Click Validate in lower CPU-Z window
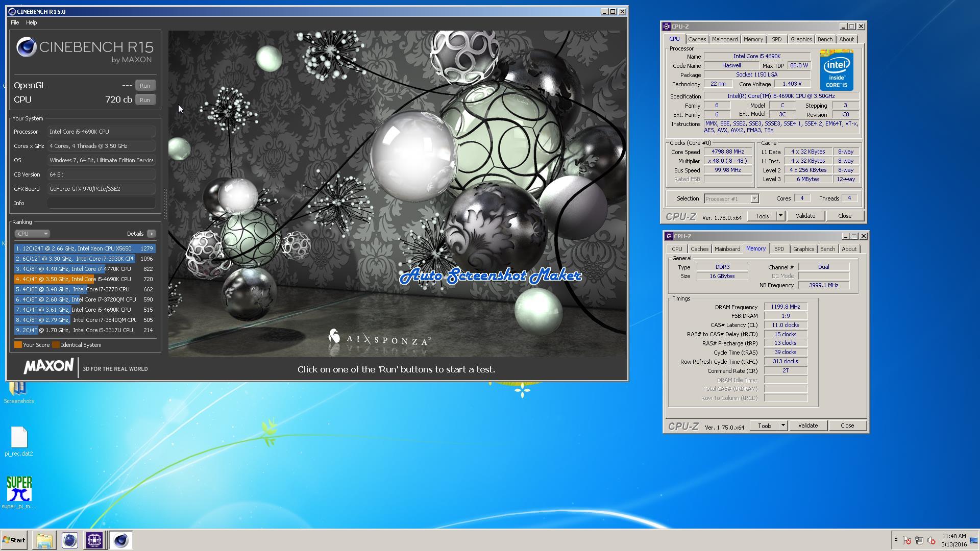Viewport: 980px width, 551px height. tap(807, 426)
